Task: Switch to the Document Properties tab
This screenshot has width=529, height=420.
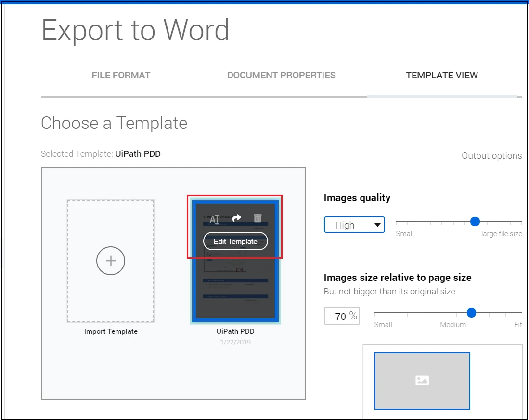Action: 282,75
